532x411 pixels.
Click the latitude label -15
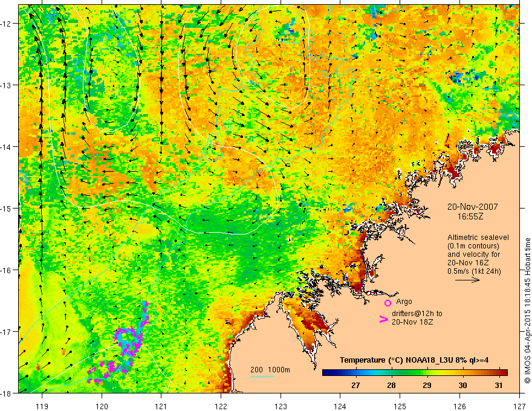pyautogui.click(x=6, y=208)
